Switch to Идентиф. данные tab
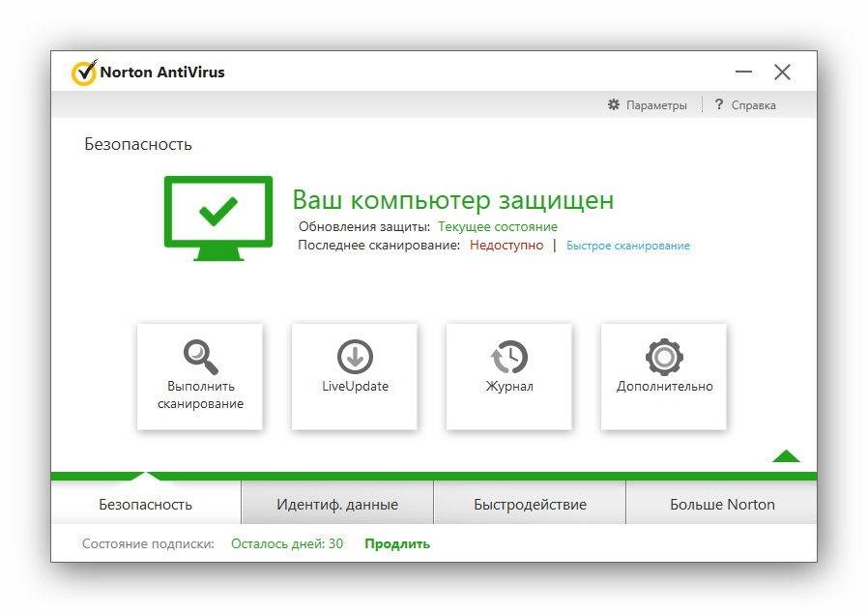The image size is (868, 613). click(337, 504)
